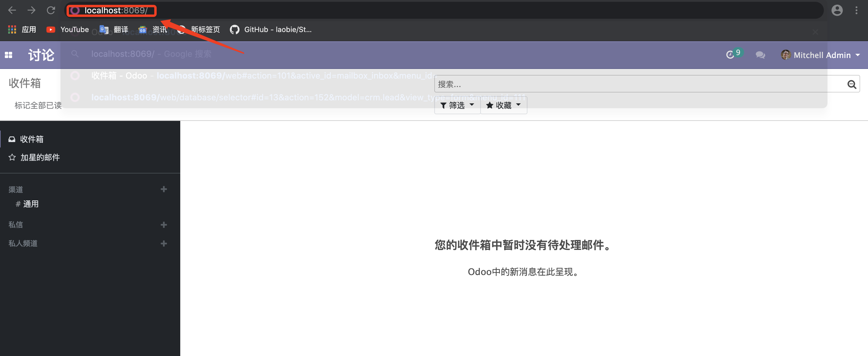Open the GitHub laobie bookmark

pos(271,30)
